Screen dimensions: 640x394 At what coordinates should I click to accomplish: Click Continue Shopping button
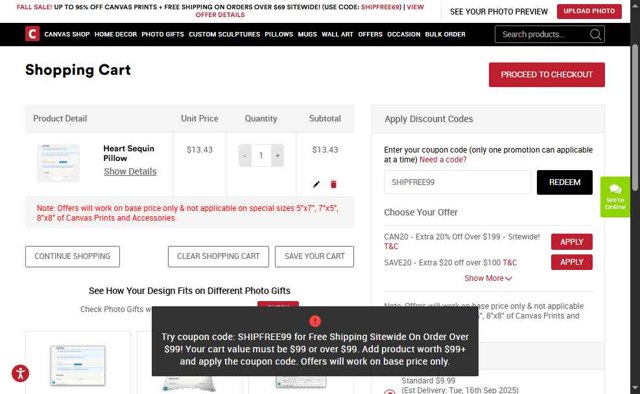(72, 256)
